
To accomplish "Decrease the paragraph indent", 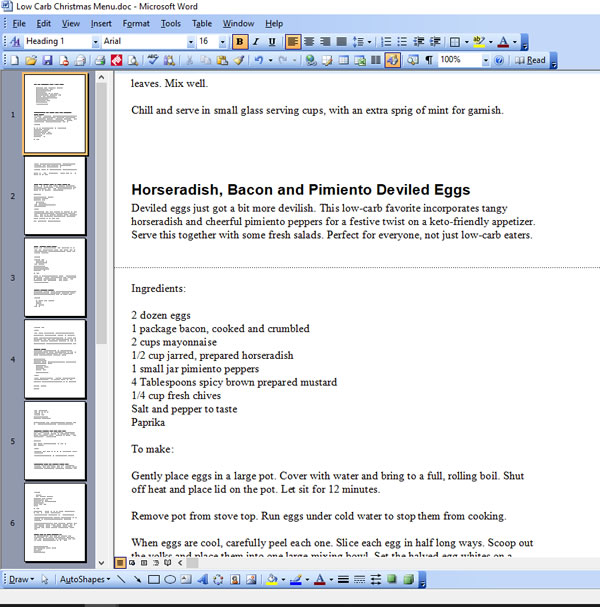I will [418, 41].
